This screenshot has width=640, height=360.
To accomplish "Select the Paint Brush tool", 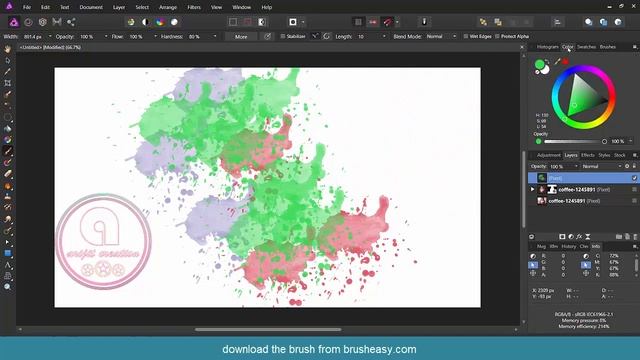I will point(7,151).
